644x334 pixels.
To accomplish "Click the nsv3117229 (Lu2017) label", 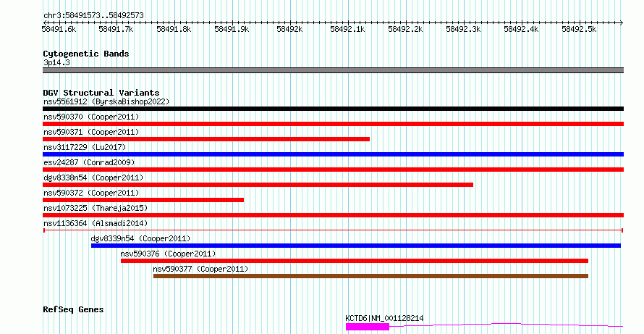I will coord(85,147).
